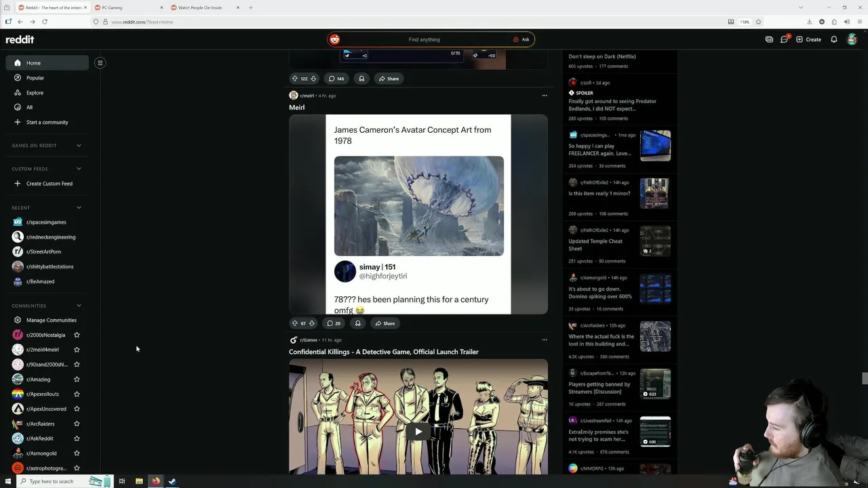Open Steam from the taskbar

pos(172,481)
